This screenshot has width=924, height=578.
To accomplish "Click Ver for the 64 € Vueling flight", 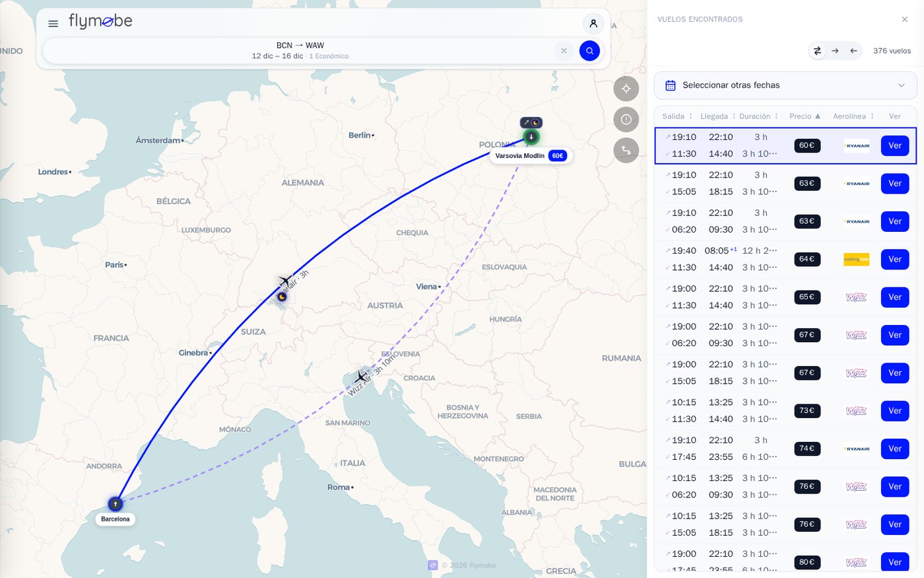I will point(895,260).
